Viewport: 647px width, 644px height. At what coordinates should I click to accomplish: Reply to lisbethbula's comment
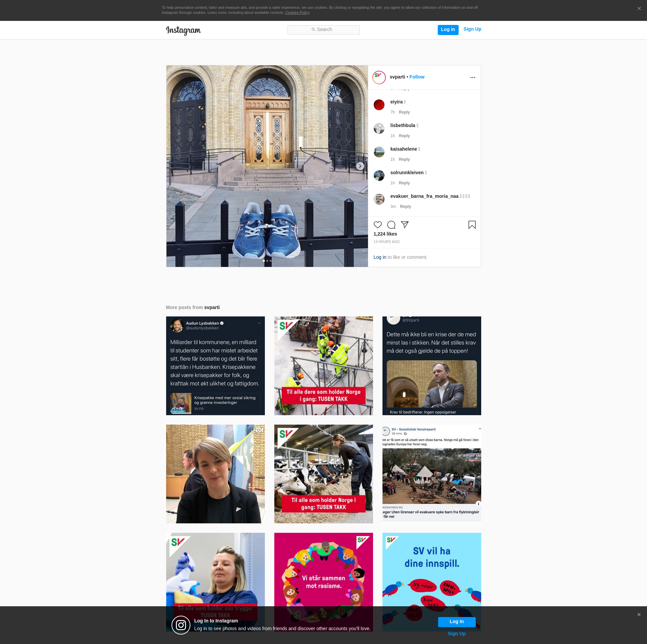pyautogui.click(x=404, y=136)
